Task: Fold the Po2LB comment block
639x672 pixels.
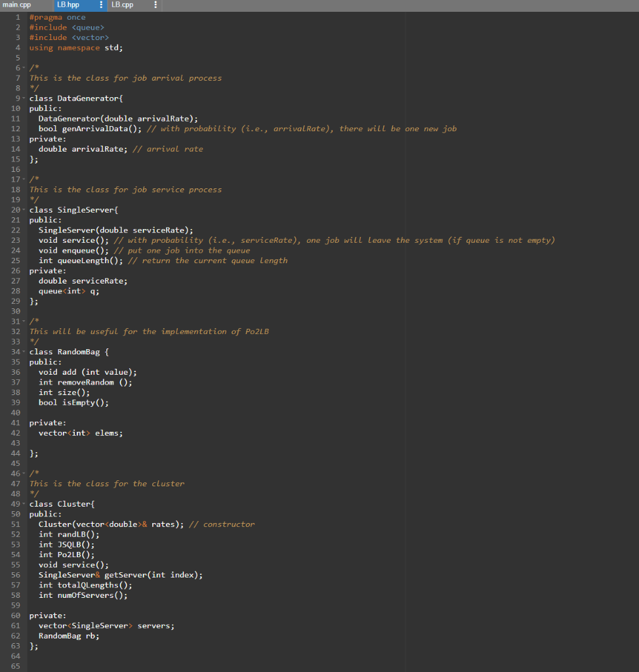Action: (24, 321)
